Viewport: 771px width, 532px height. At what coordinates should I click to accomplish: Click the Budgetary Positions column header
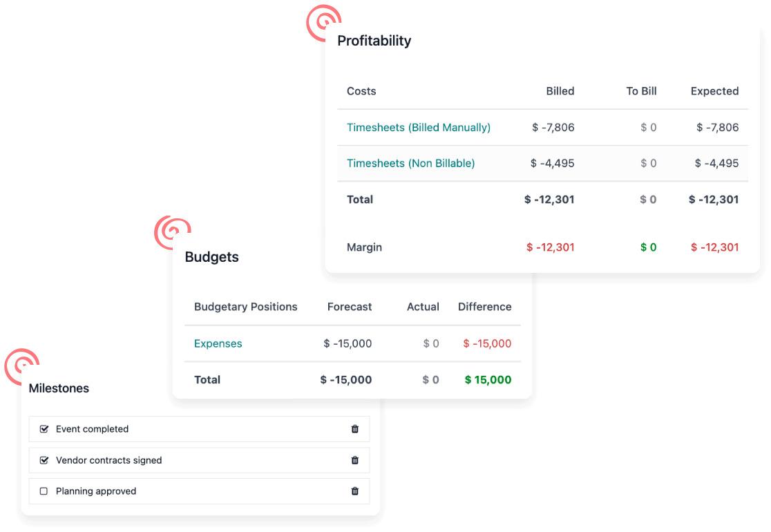[245, 307]
